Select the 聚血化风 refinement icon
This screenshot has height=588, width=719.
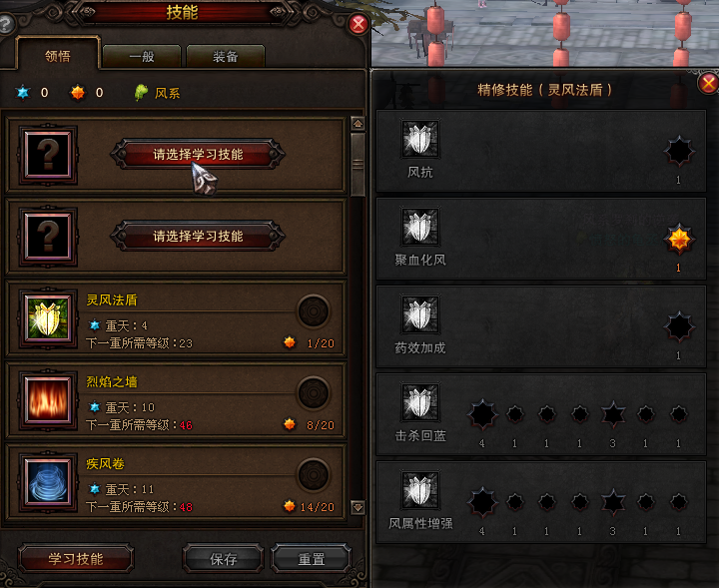click(x=420, y=227)
